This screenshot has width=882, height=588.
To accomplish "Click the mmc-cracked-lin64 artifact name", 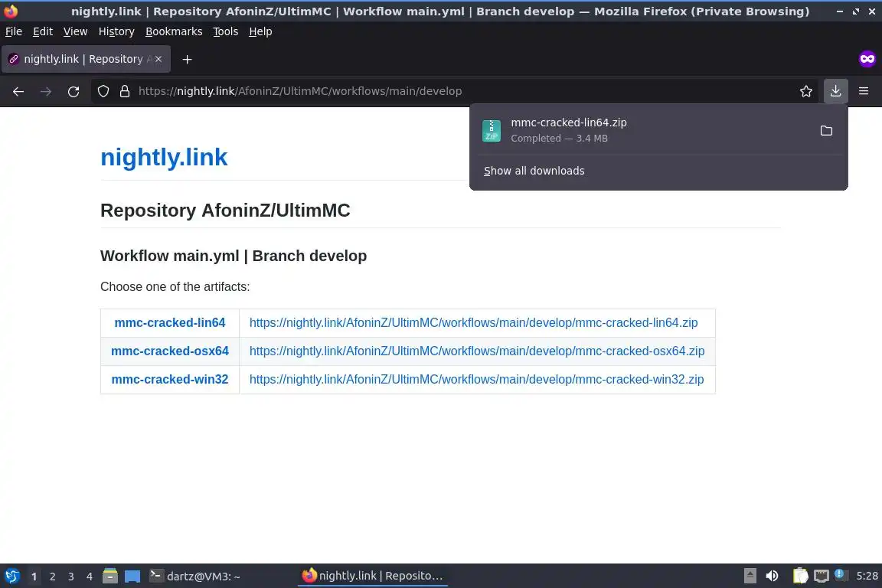I will [170, 322].
